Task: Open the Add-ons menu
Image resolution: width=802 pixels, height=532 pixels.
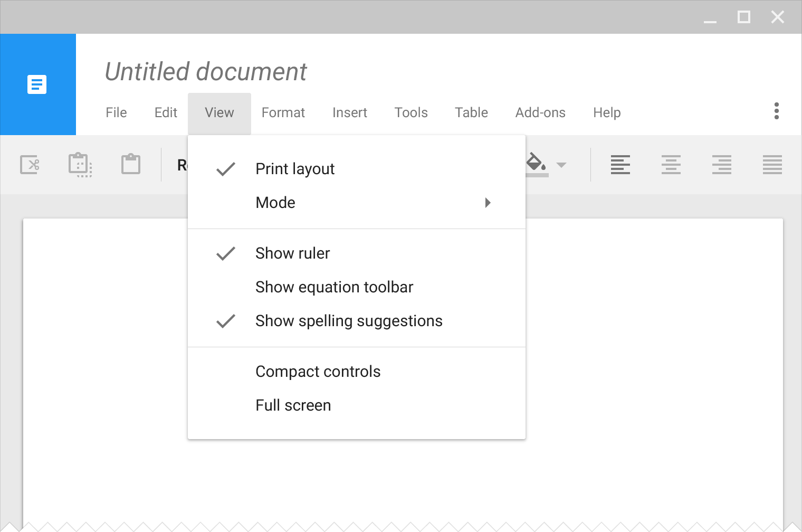Action: [540, 113]
